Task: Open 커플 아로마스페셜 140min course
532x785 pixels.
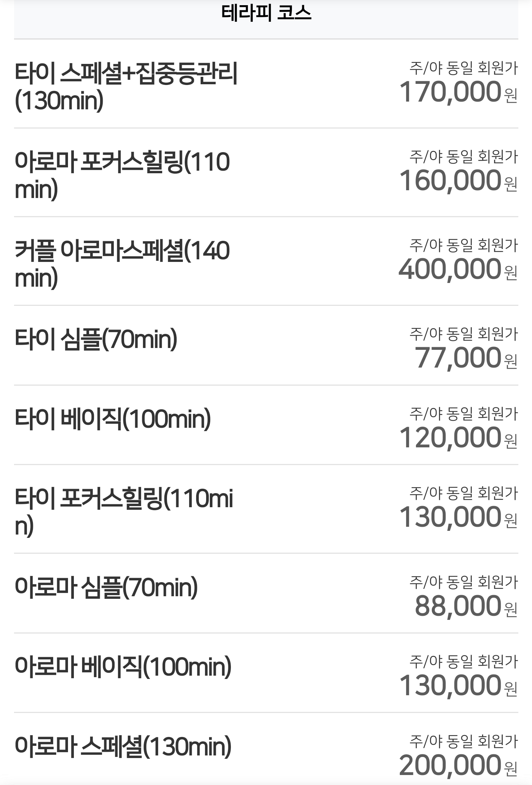Action: tap(122, 264)
